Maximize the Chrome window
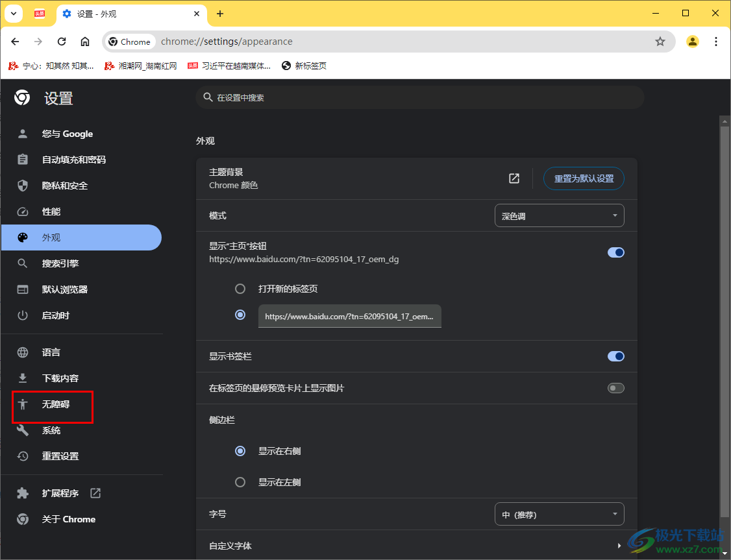The width and height of the screenshot is (731, 560). tap(686, 13)
